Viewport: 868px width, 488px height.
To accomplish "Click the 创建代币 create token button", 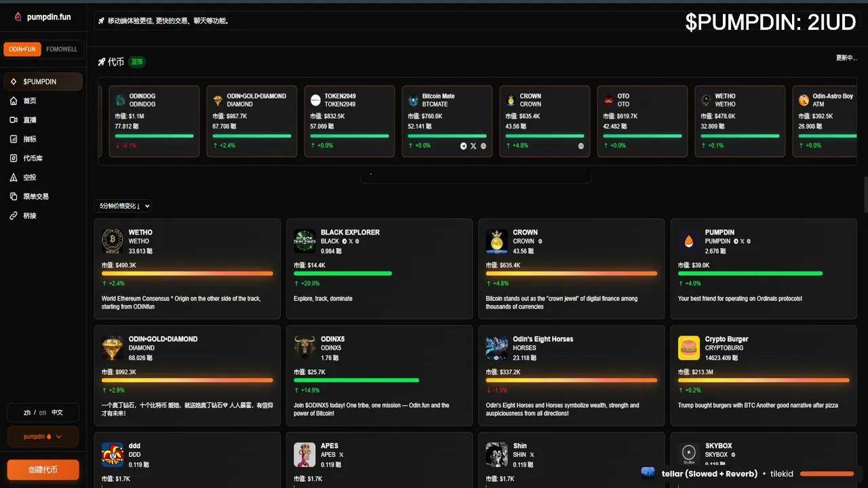I will click(x=43, y=470).
